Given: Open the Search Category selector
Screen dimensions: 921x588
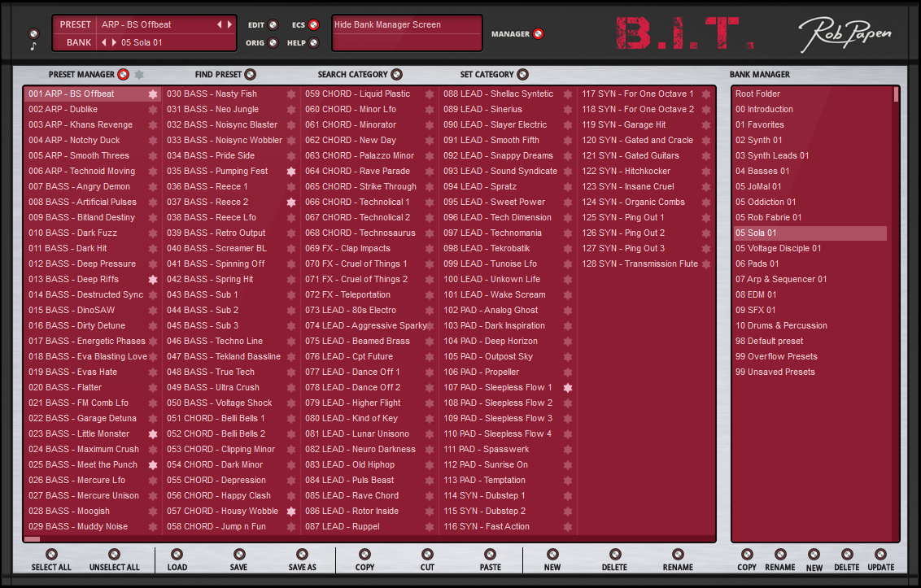Looking at the screenshot, I should tap(396, 75).
